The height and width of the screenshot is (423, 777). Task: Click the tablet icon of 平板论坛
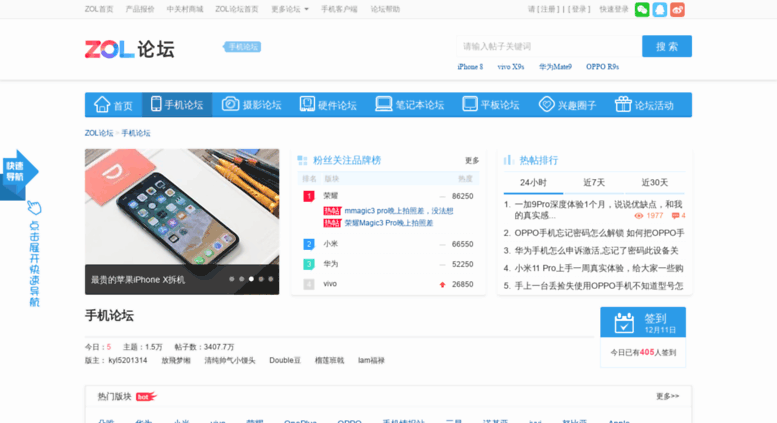tap(470, 104)
